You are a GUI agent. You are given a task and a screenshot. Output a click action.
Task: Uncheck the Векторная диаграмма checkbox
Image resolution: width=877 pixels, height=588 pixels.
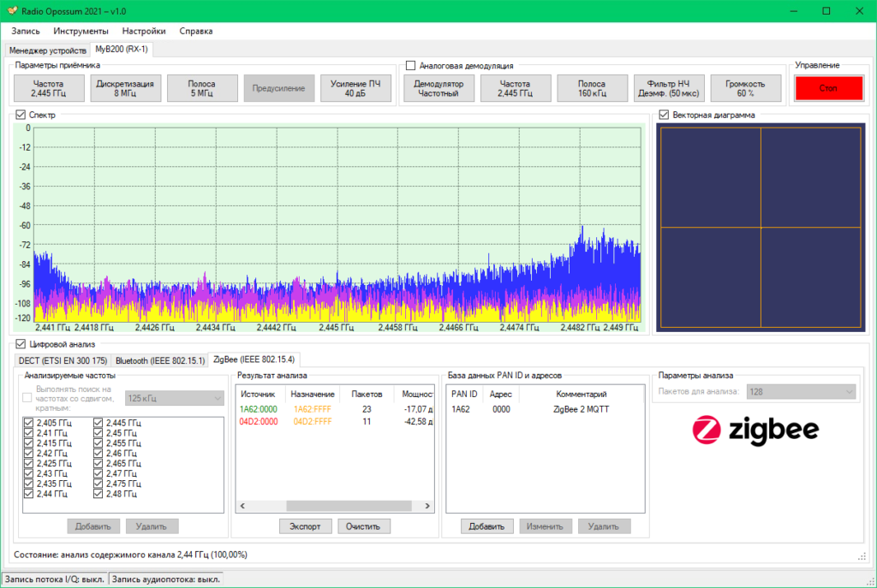coord(664,115)
